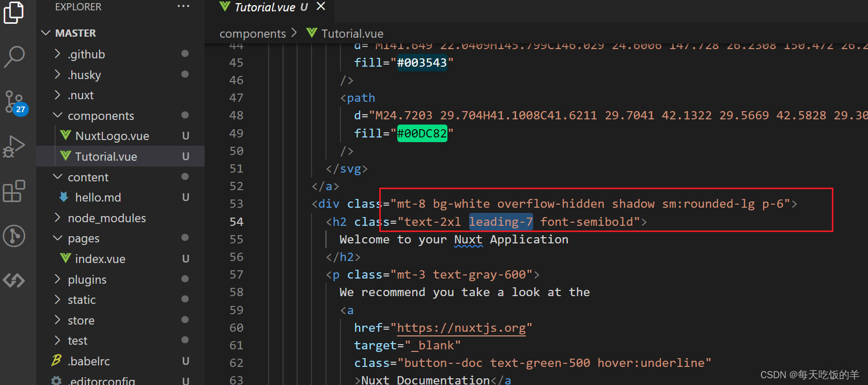The image size is (868, 385).
Task: Collapse the content folder
Action: click(x=58, y=177)
